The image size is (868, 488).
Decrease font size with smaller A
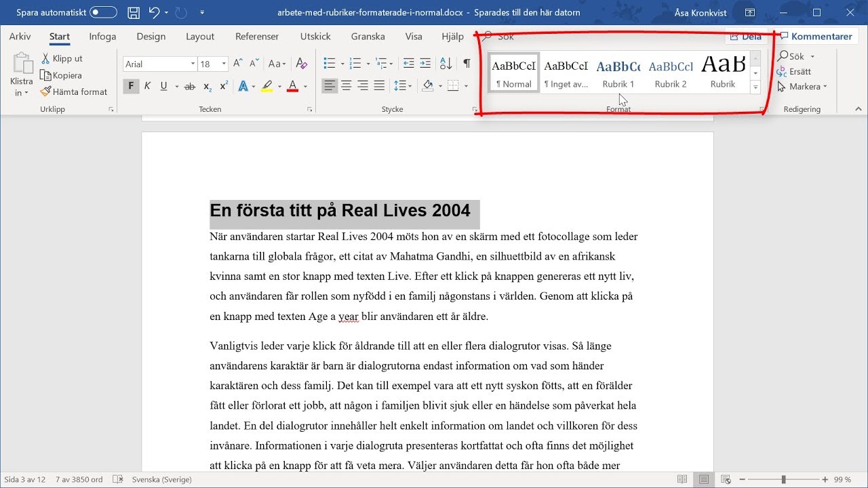254,63
